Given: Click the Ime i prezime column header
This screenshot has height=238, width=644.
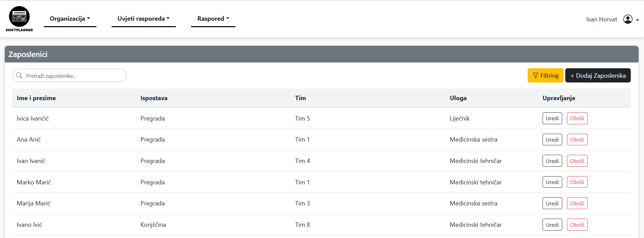Looking at the screenshot, I should (x=36, y=98).
